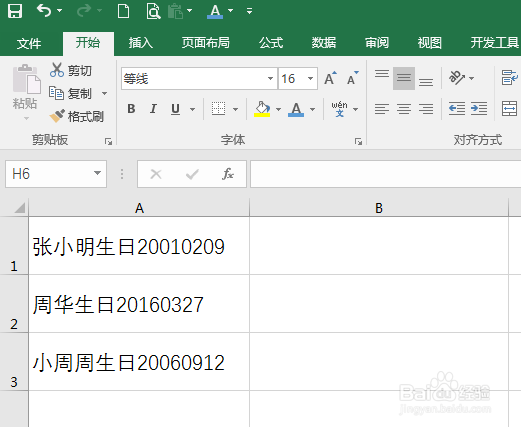521x427 pixels.
Task: Select Center horizontal align icon
Action: [x=404, y=109]
